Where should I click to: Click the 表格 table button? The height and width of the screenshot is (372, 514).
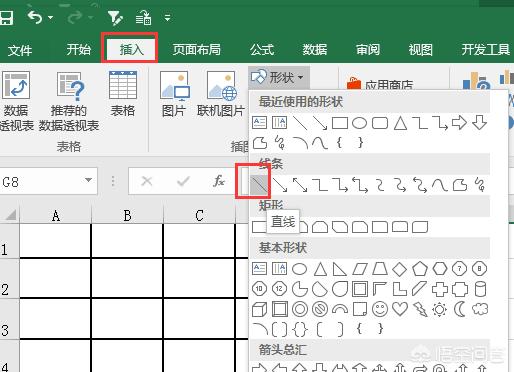click(x=123, y=94)
